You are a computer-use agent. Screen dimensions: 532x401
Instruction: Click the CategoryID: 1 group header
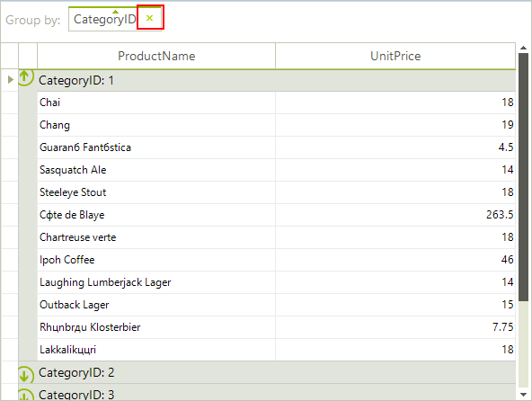click(267, 81)
